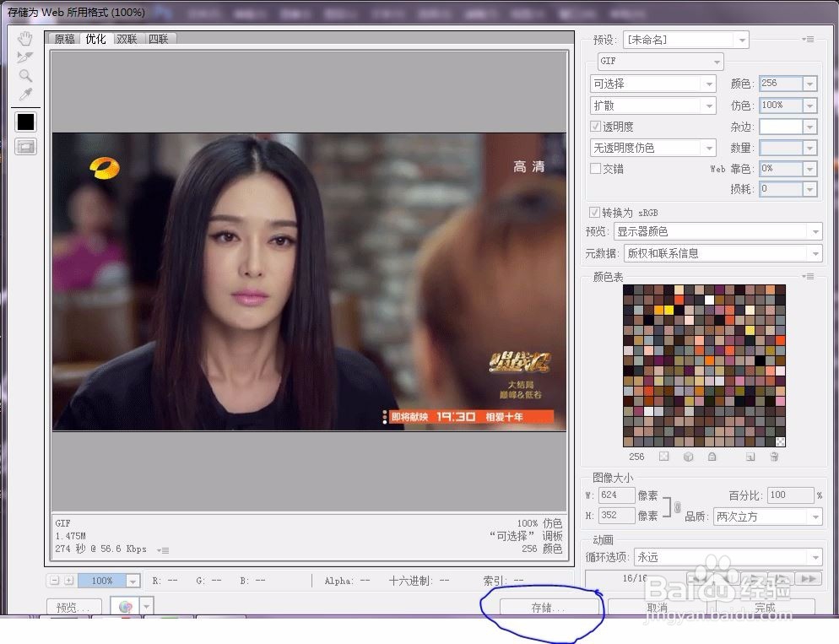Go to the last animation frame
The width and height of the screenshot is (839, 644).
809,578
